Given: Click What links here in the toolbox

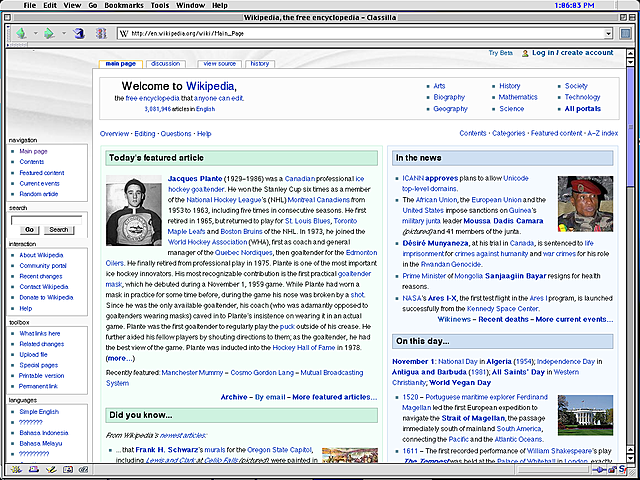Looking at the screenshot, I should [40, 333].
